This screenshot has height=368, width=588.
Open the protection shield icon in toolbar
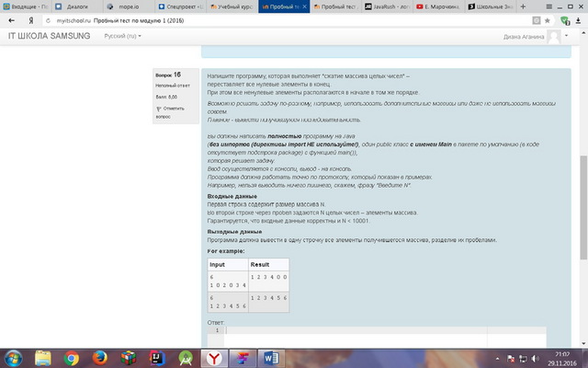click(x=565, y=20)
